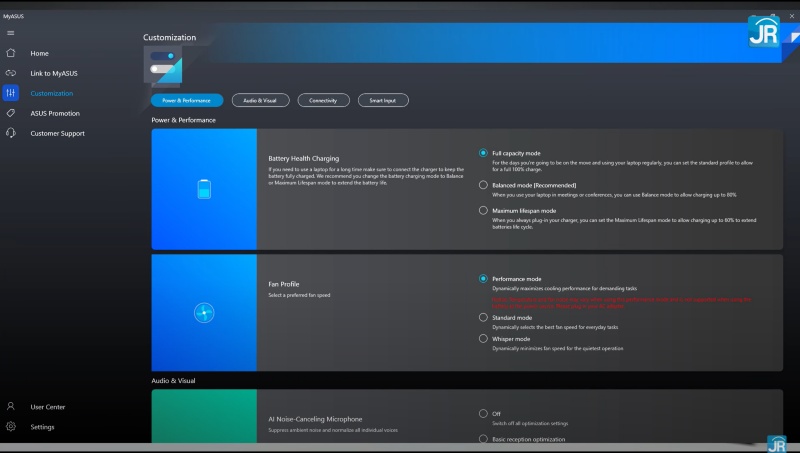
Task: Click the User Center person icon
Action: (x=11, y=407)
